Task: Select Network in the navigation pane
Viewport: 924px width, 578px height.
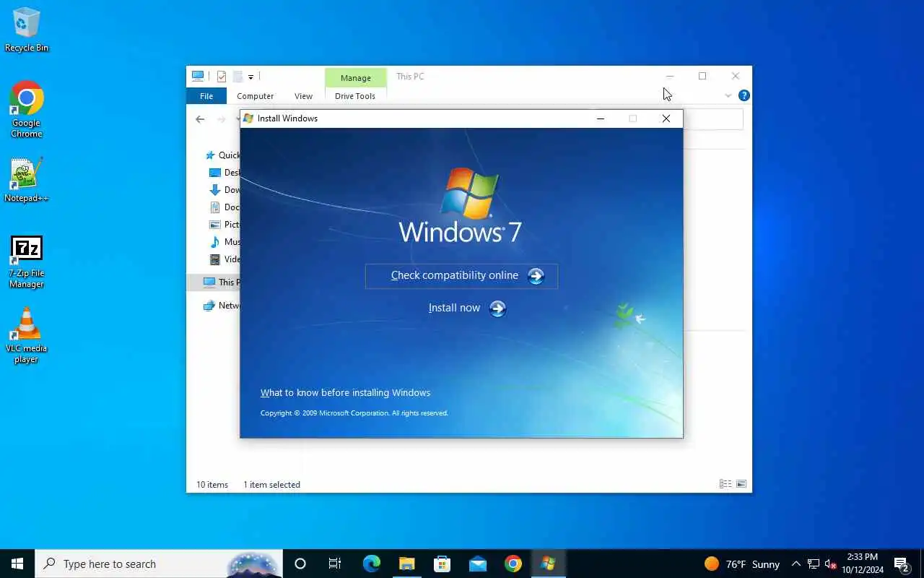Action: [222, 306]
